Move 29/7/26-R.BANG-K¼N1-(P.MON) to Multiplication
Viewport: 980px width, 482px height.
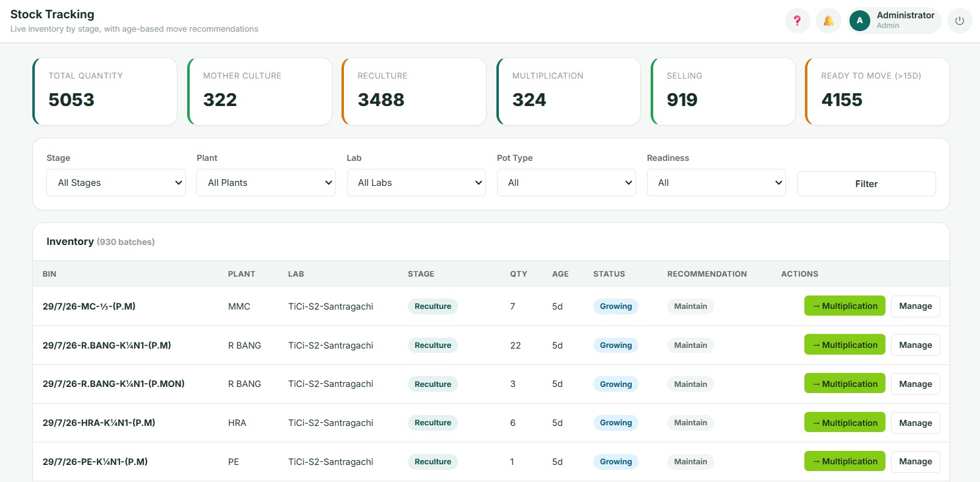pos(845,384)
